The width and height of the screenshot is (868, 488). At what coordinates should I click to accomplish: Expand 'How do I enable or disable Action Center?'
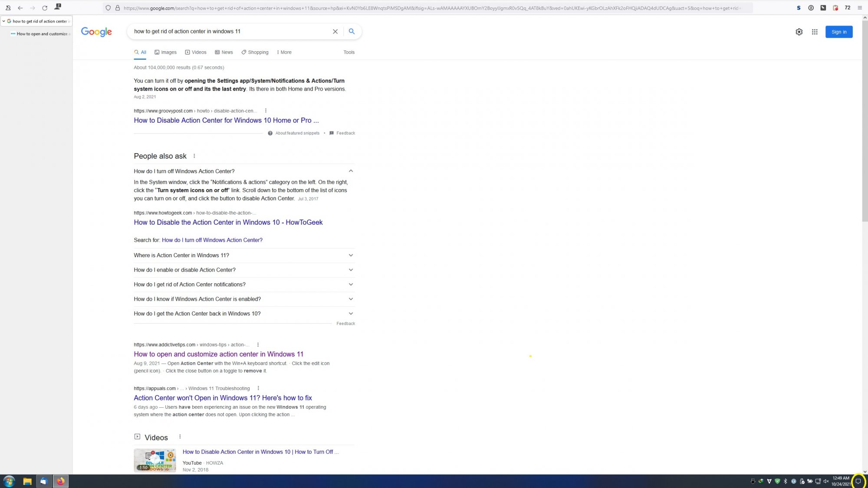351,270
